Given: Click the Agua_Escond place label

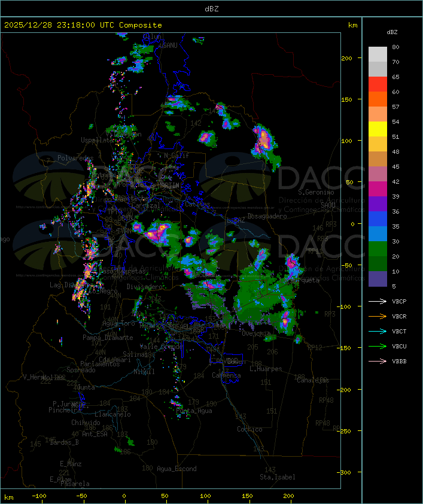Looking at the screenshot, I should pos(176,469).
